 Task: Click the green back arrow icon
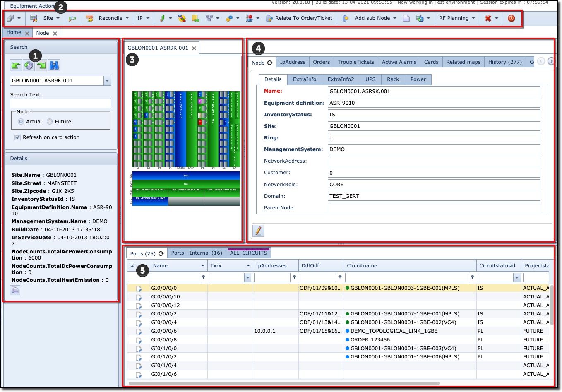coord(16,65)
